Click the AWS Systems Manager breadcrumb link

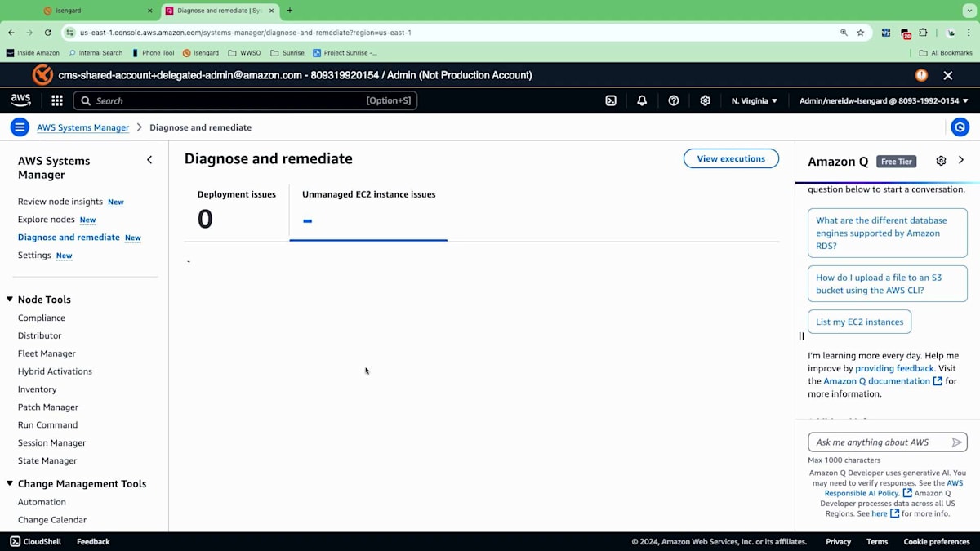point(82,127)
